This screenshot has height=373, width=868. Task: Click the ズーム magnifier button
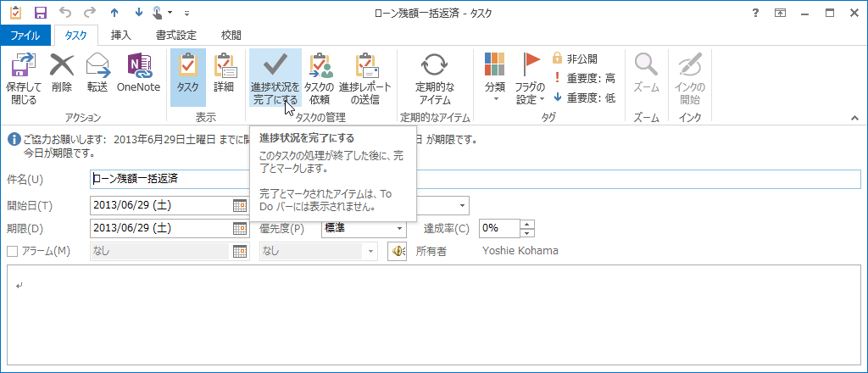click(646, 74)
